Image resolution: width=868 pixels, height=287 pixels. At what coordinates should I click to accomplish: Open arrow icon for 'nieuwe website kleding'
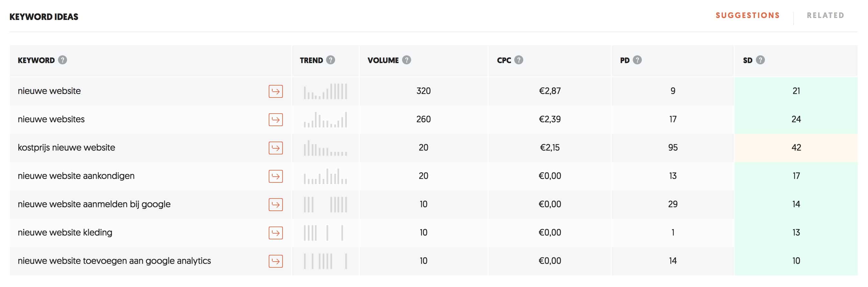[275, 233]
